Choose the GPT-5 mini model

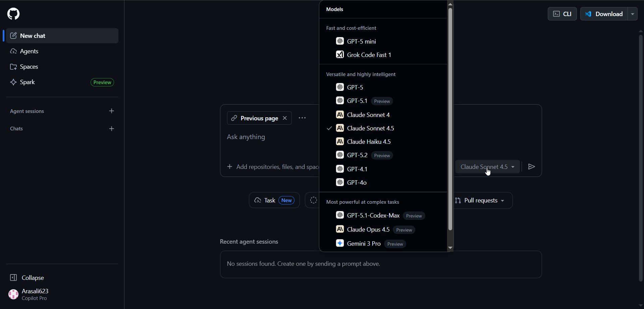pyautogui.click(x=361, y=41)
